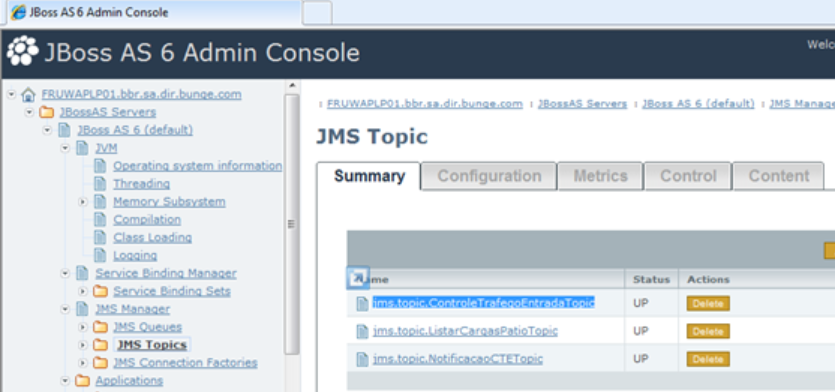
Task: Open Class Loading in navigation tree
Action: (152, 238)
